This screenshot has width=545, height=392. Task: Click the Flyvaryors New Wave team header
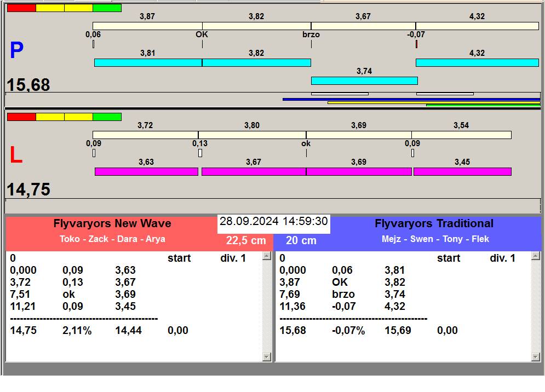(x=112, y=223)
